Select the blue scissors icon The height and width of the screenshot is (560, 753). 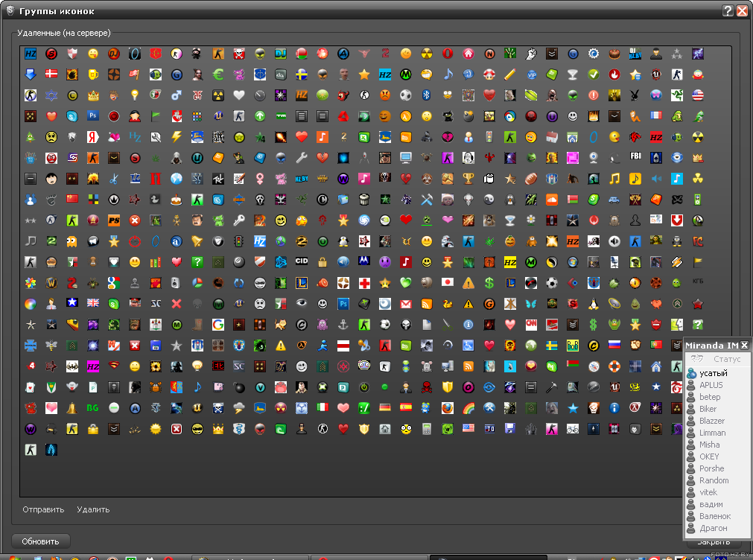(x=114, y=179)
